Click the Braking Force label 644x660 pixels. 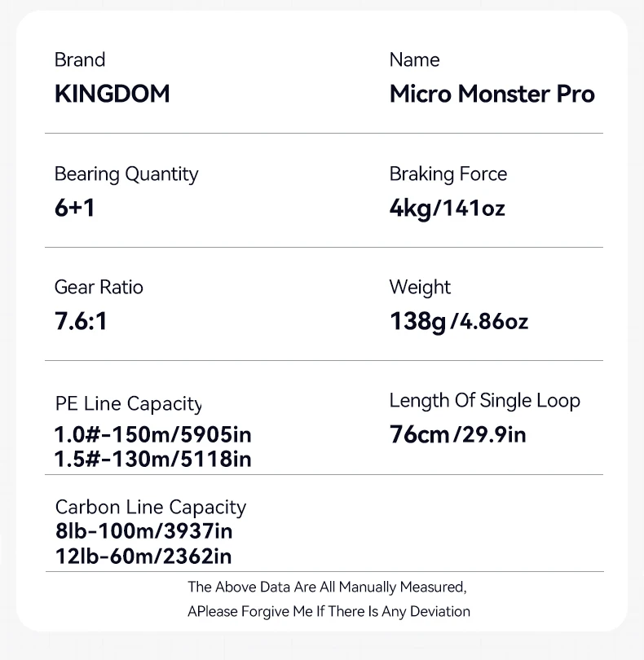pos(448,174)
